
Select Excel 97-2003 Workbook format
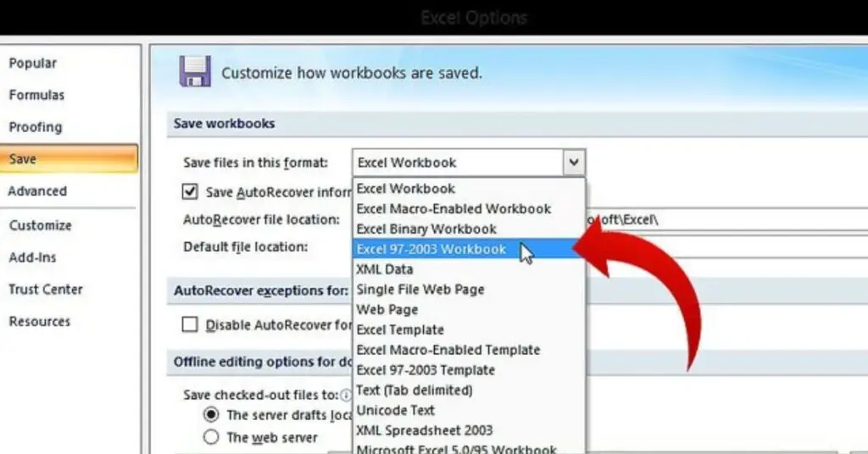click(469, 249)
